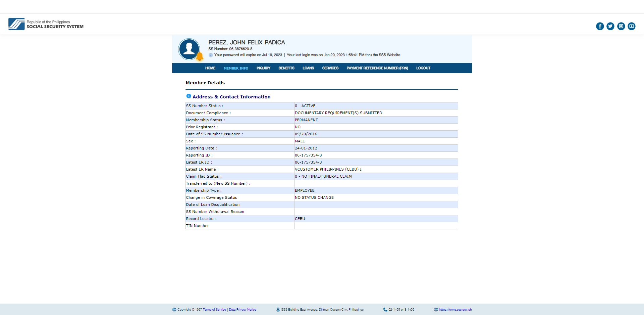Image resolution: width=644 pixels, height=315 pixels.
Task: Click the orange notification bell icon
Action: (x=200, y=57)
